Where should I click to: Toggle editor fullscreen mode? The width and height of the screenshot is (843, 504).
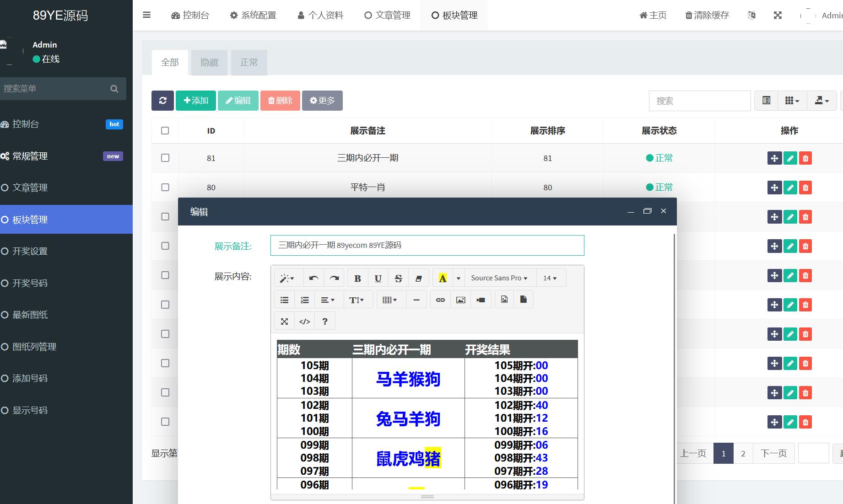click(x=284, y=321)
